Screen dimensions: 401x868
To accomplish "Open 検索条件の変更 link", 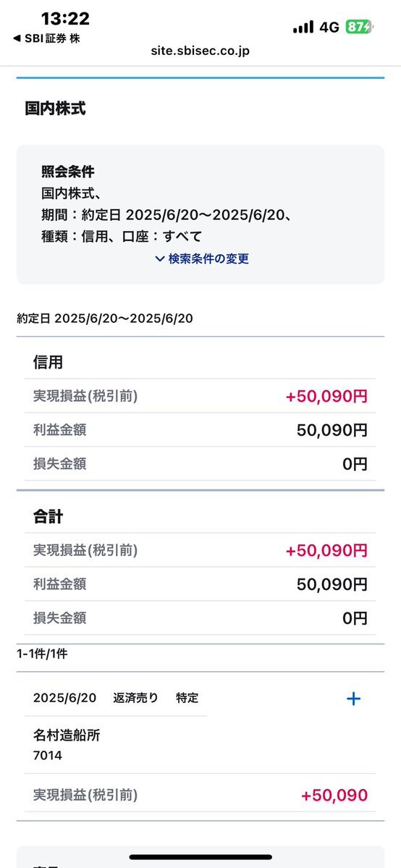I will [x=208, y=258].
